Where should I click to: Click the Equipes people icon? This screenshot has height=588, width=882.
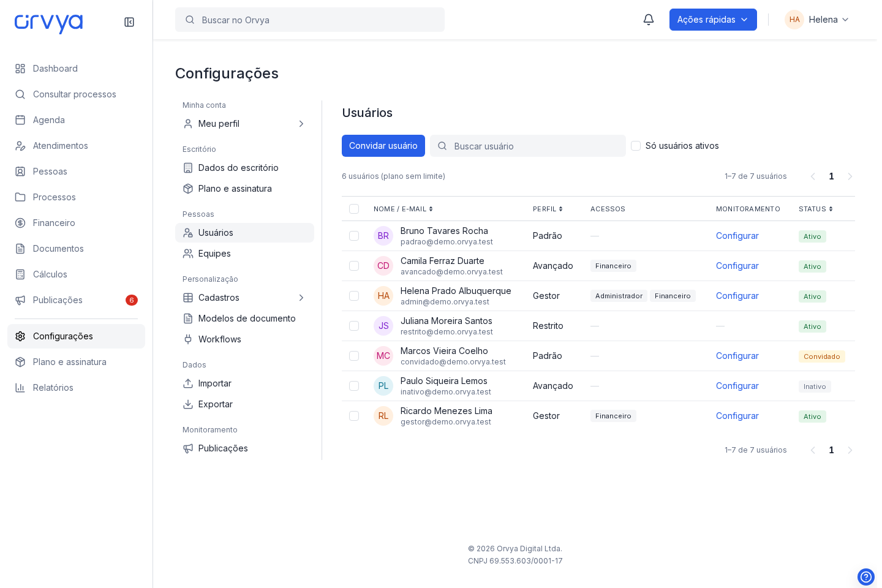pos(188,254)
